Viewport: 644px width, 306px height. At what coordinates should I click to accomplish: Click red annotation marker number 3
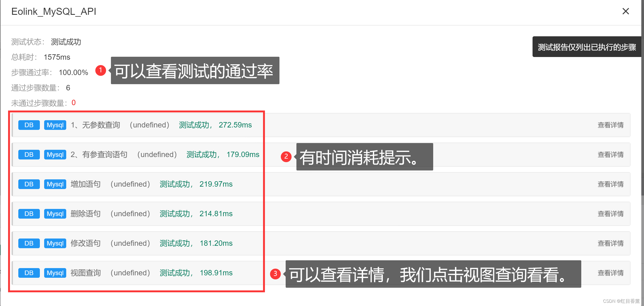tap(275, 274)
